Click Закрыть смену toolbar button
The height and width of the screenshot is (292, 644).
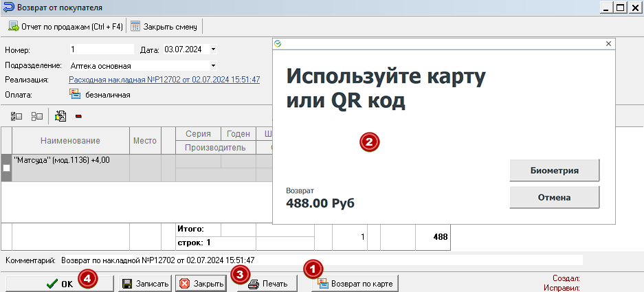164,27
